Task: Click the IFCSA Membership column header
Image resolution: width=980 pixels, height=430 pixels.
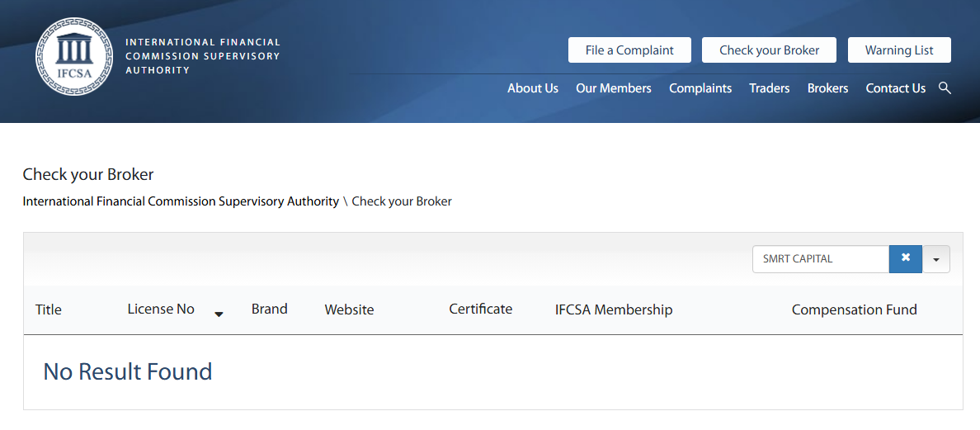Action: coord(614,310)
